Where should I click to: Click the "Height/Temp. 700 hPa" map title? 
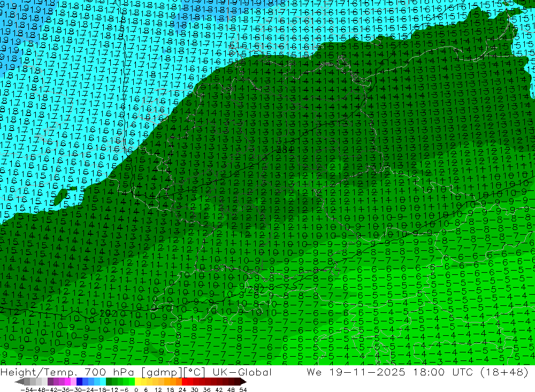tap(68, 372)
